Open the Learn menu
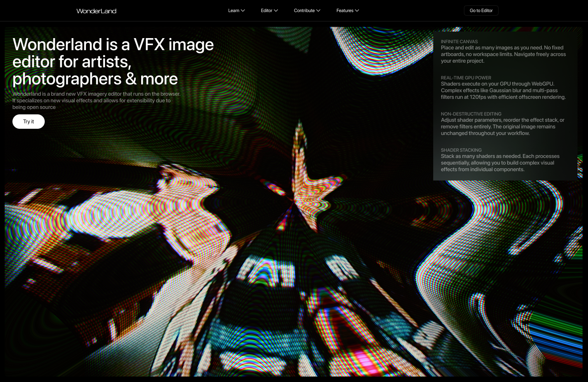588x382 pixels. coord(234,11)
